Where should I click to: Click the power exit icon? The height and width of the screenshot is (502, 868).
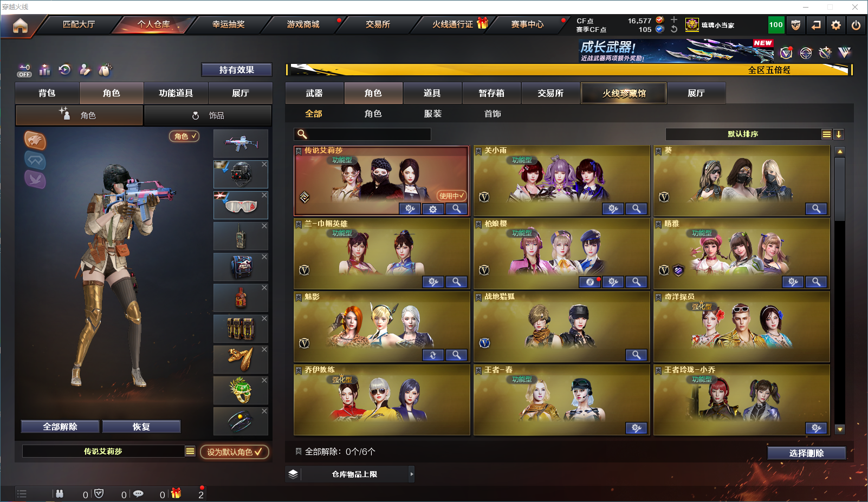click(x=856, y=25)
